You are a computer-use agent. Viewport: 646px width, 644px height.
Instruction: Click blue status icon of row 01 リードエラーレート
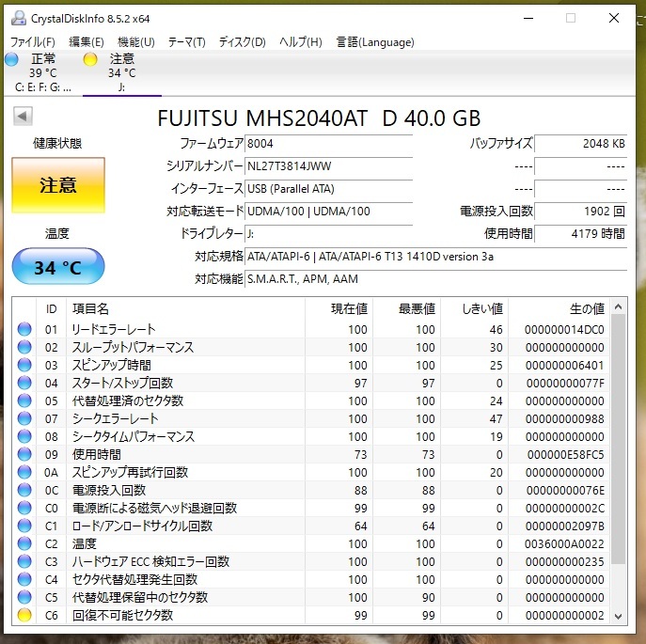[24, 329]
